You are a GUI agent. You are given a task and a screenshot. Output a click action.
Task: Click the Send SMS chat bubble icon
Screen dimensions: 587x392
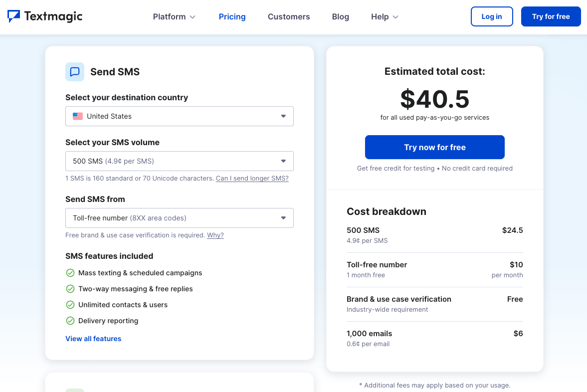75,72
